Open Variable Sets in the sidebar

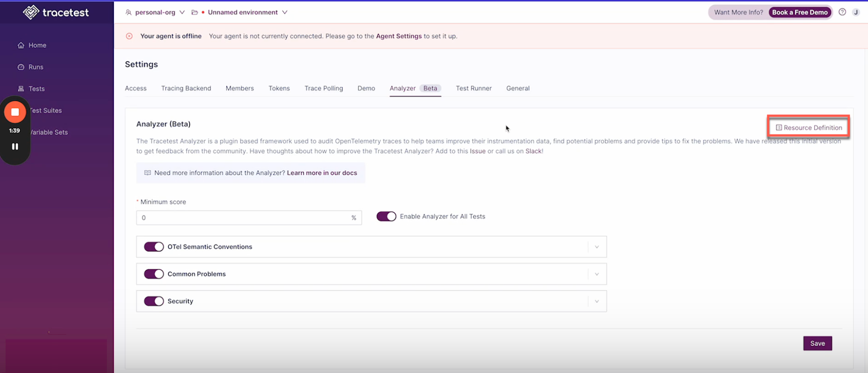49,132
